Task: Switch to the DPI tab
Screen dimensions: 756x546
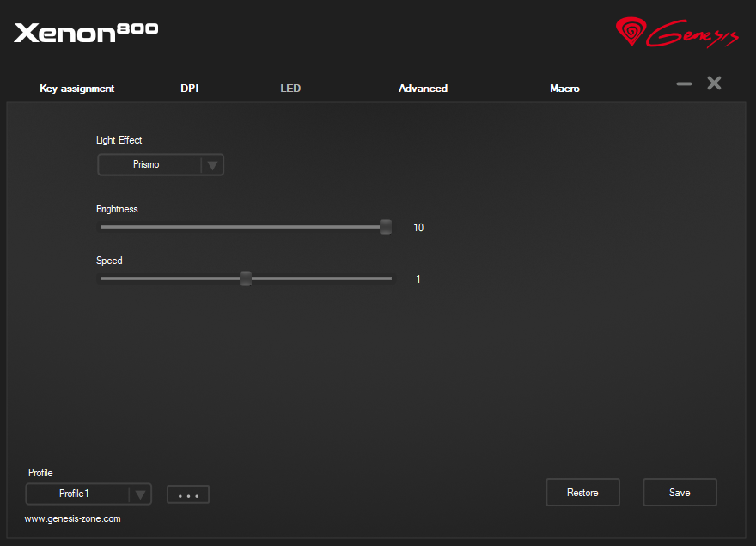Action: click(x=190, y=89)
